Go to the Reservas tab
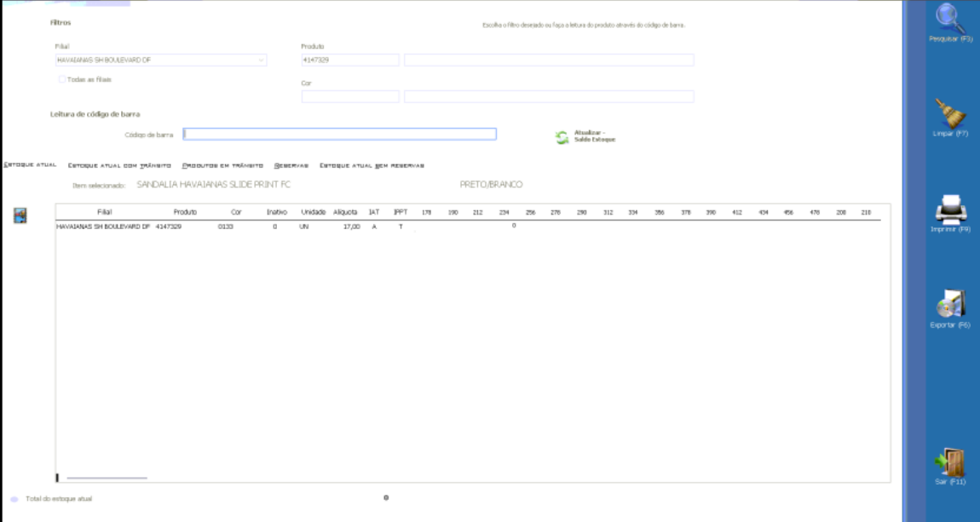 [x=291, y=165]
